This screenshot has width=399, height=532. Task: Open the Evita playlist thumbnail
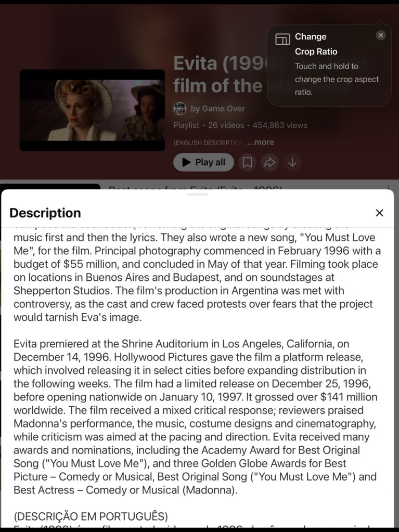[92, 110]
